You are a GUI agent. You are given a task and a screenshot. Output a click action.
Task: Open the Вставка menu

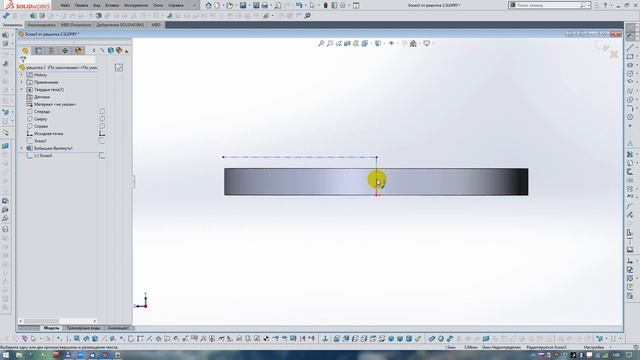[112, 5]
